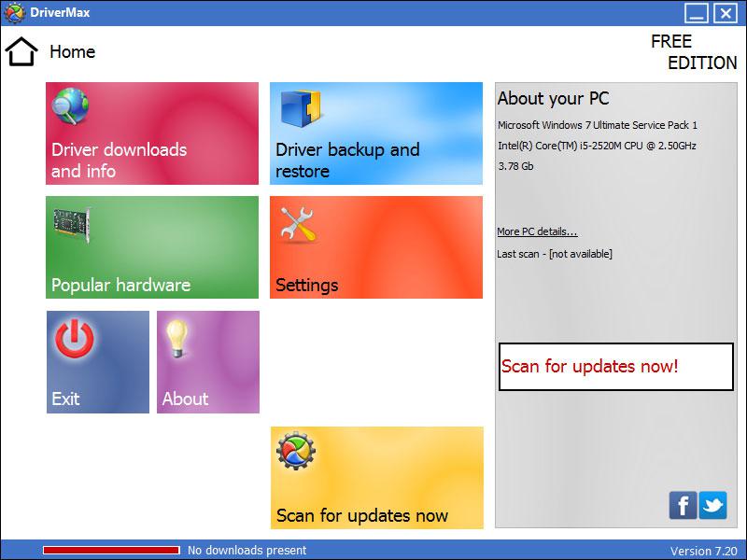Open More PC details link
This screenshot has height=560, width=747.
[537, 231]
